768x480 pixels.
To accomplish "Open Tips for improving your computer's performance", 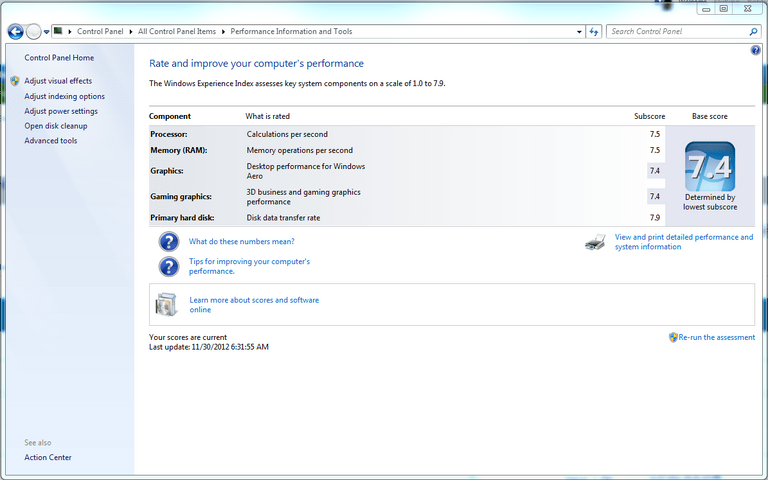I will pyautogui.click(x=250, y=266).
